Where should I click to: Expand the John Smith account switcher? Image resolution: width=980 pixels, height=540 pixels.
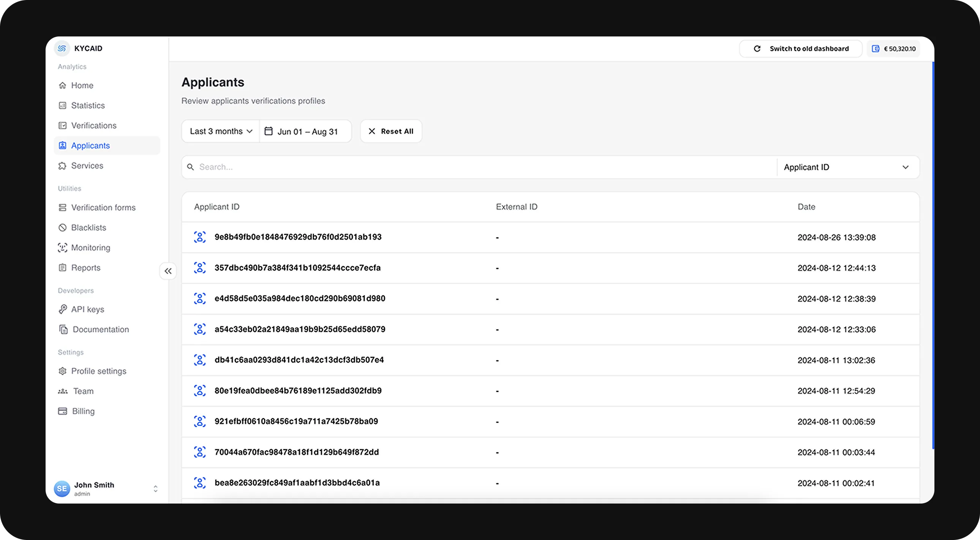155,489
